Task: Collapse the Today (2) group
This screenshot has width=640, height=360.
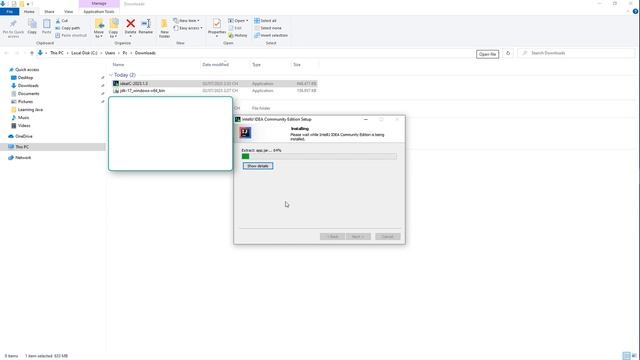Action: click(x=111, y=75)
